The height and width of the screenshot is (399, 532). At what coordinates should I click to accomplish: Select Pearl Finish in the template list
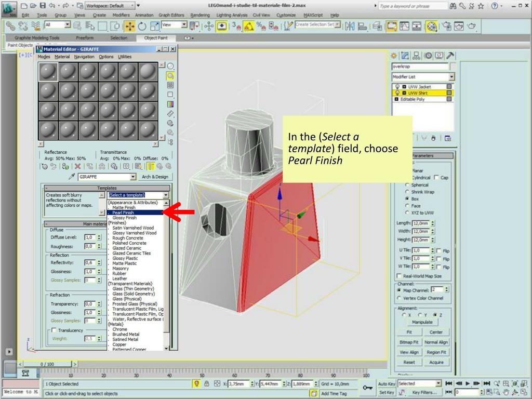(x=136, y=212)
